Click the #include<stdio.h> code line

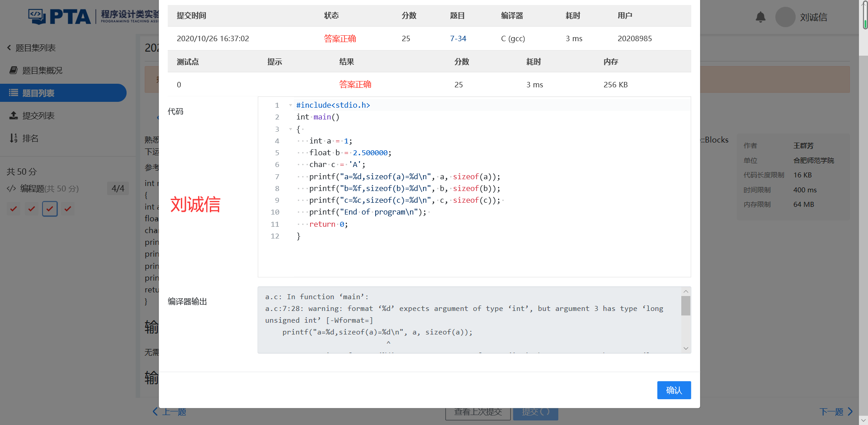click(x=333, y=105)
